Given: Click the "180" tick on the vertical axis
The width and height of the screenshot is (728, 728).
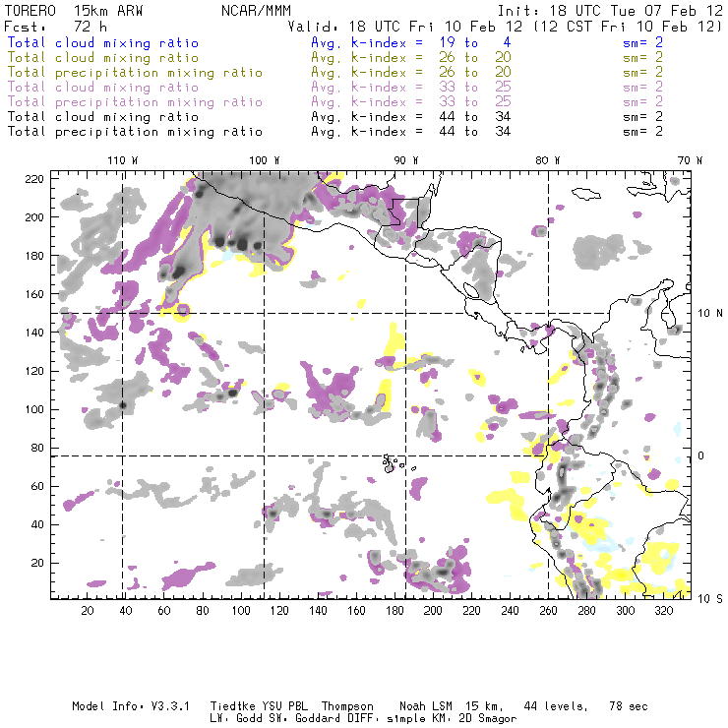Looking at the screenshot, I should [x=34, y=256].
